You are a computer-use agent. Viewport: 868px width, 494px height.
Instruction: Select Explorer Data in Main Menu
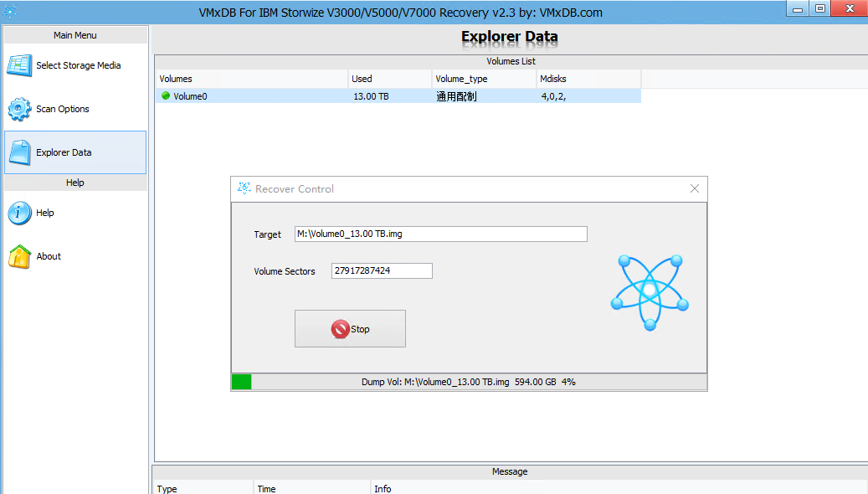(75, 152)
